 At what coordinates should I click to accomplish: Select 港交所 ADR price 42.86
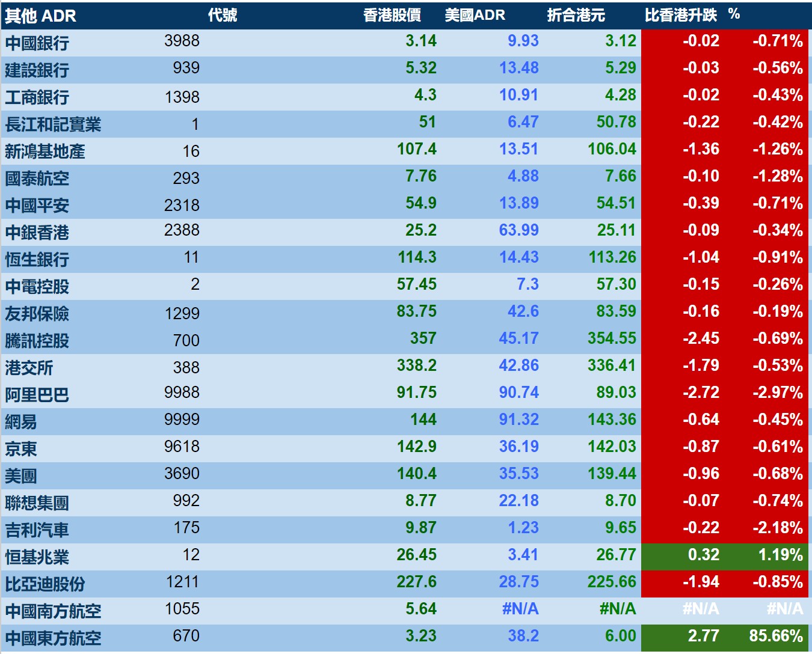[x=519, y=365]
